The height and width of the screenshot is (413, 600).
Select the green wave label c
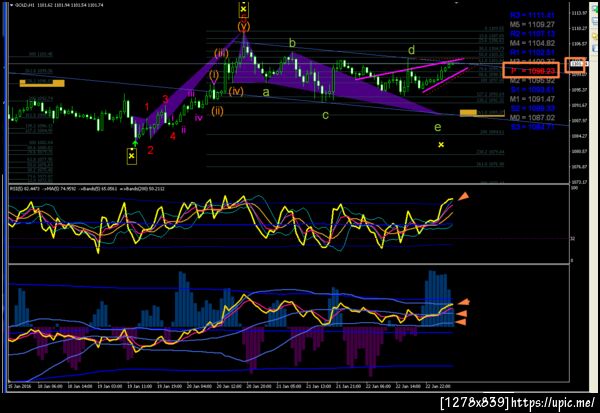[x=325, y=115]
